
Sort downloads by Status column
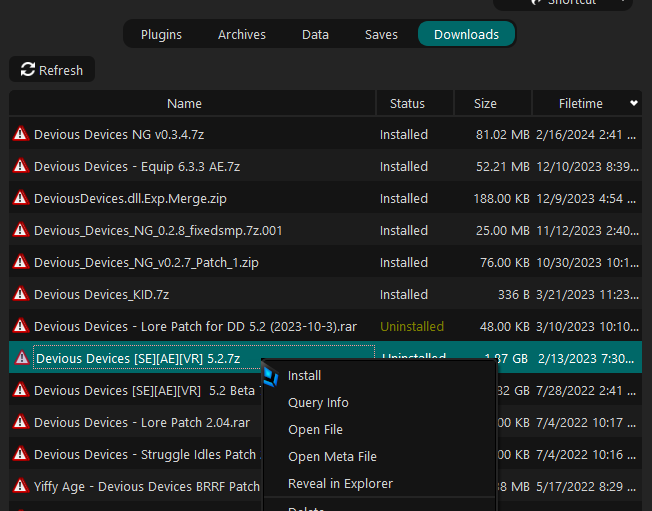click(407, 103)
